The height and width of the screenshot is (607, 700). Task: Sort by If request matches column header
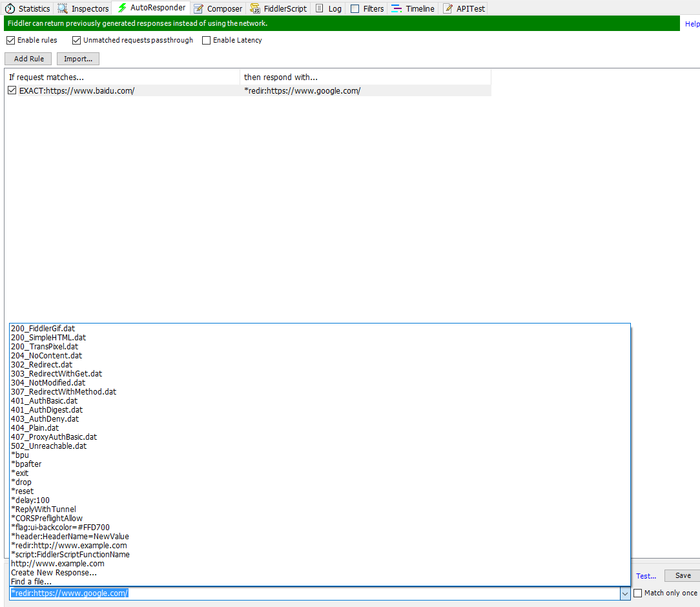[122, 77]
